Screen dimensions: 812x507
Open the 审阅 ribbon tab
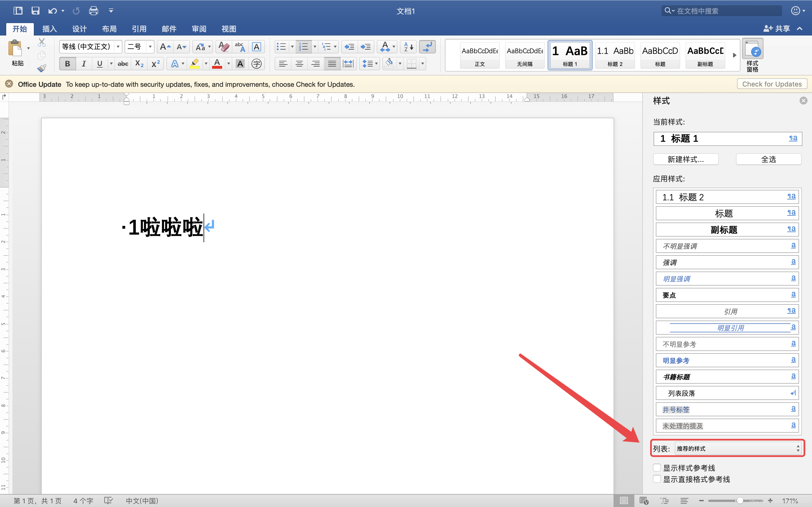(199, 29)
